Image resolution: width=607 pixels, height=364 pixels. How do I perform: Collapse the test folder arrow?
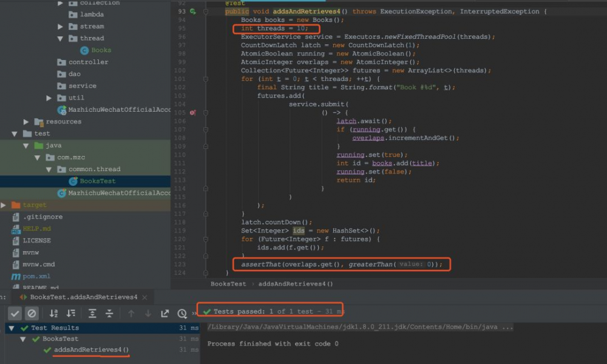pyautogui.click(x=15, y=133)
